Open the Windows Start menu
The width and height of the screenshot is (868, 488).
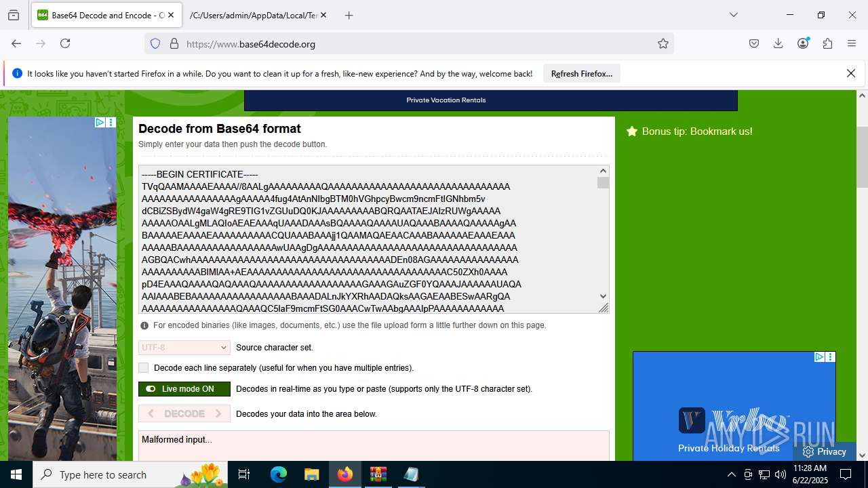coord(16,474)
